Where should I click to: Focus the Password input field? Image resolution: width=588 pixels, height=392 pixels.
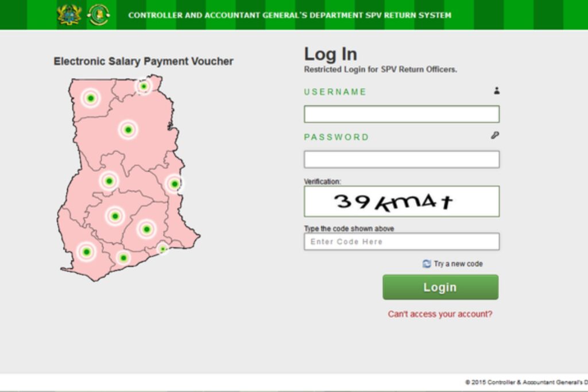click(x=401, y=160)
